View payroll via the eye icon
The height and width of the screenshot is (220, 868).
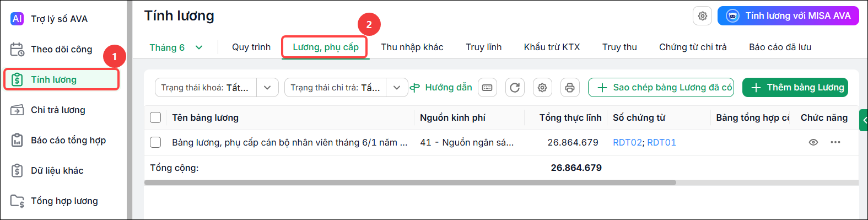coord(813,142)
